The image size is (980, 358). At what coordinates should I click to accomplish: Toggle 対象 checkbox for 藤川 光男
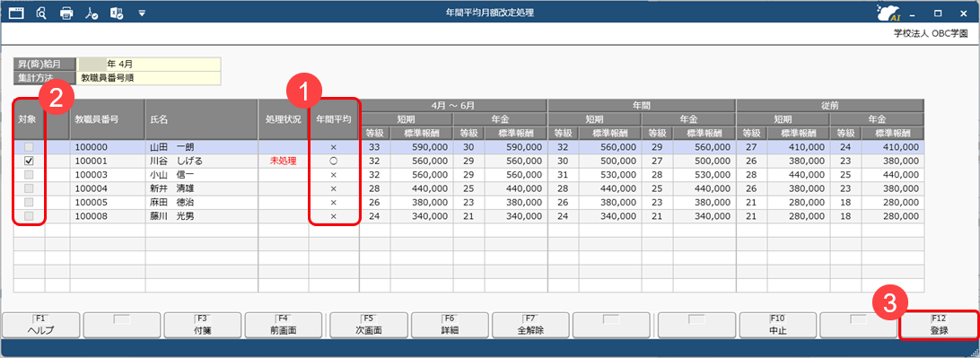coord(29,216)
